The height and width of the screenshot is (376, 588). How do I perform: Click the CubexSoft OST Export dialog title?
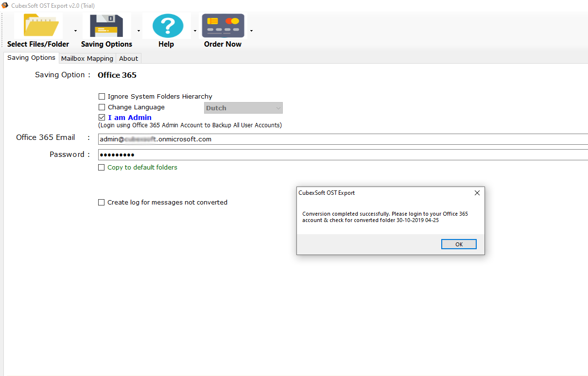(x=327, y=193)
